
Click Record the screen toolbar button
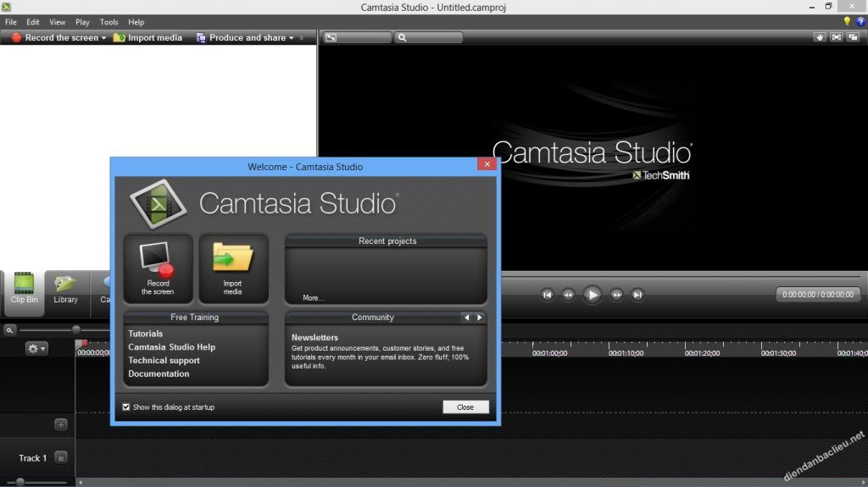point(55,37)
